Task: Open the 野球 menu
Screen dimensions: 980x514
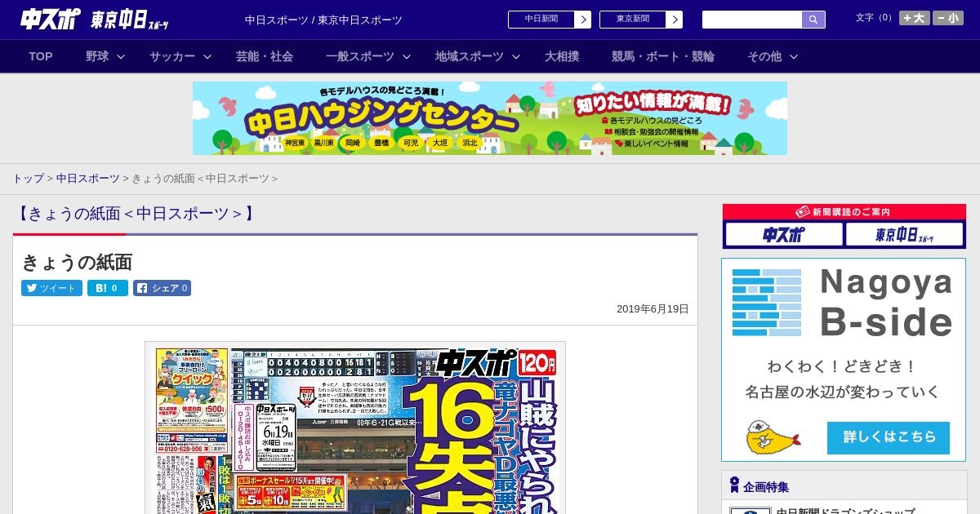Action: click(97, 56)
